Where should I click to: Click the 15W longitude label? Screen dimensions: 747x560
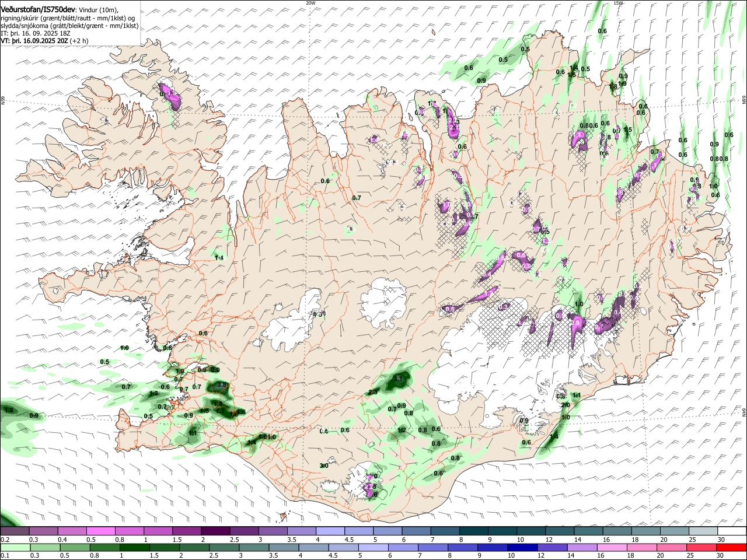point(619,3)
